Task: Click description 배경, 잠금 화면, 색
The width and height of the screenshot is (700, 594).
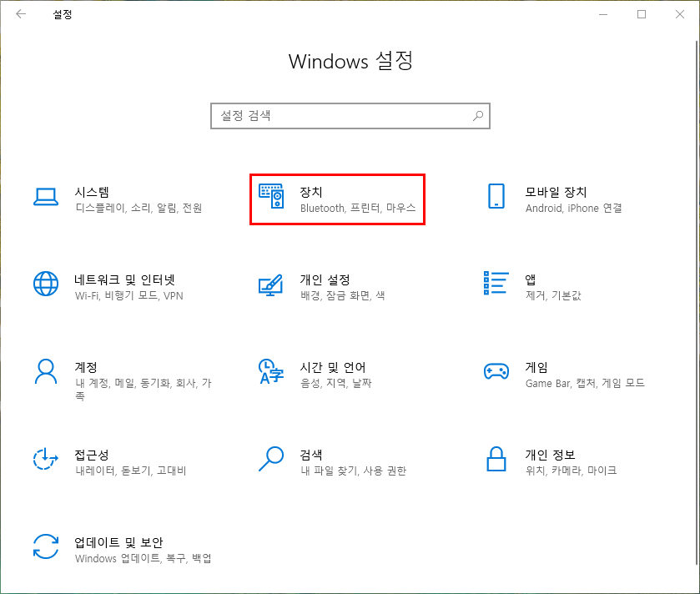Action: 343,295
